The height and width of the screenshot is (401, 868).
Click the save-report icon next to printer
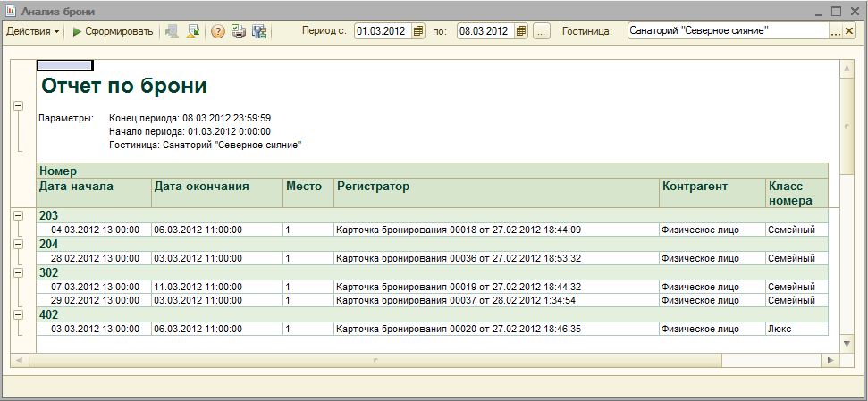coord(259,31)
